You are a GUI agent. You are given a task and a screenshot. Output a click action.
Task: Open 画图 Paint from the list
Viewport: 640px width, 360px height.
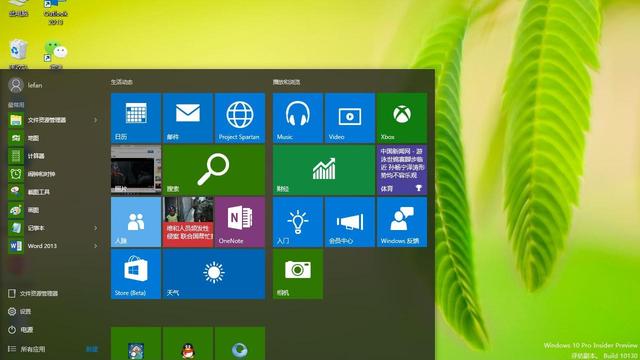53,210
